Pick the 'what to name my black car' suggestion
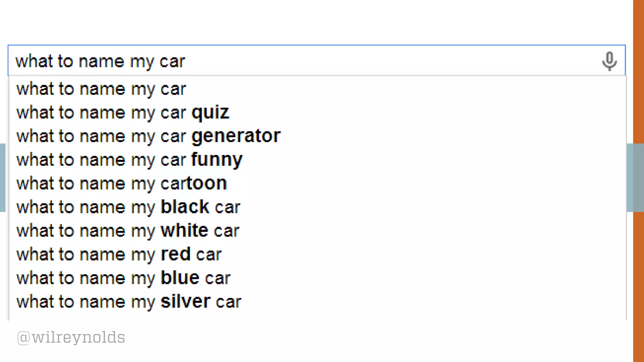The width and height of the screenshot is (644, 362). 128,207
